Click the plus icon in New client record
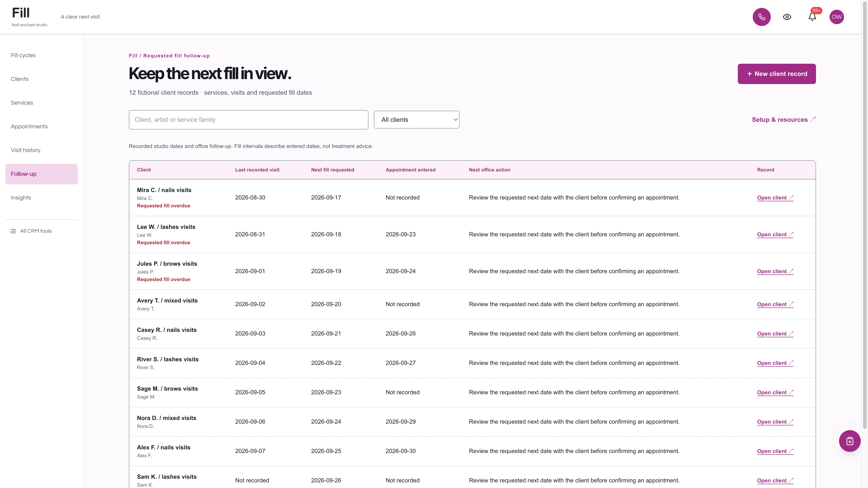The width and height of the screenshot is (868, 488). tap(749, 74)
